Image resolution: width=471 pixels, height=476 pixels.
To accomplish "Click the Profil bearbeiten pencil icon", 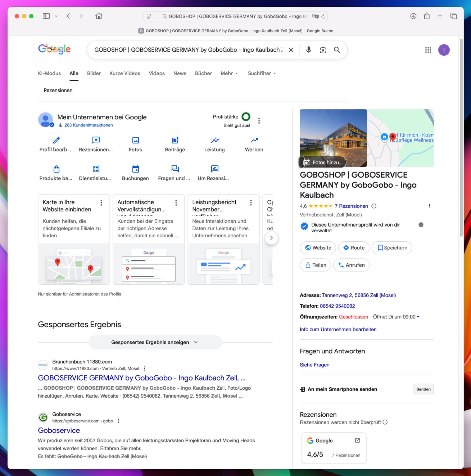I will (x=56, y=140).
